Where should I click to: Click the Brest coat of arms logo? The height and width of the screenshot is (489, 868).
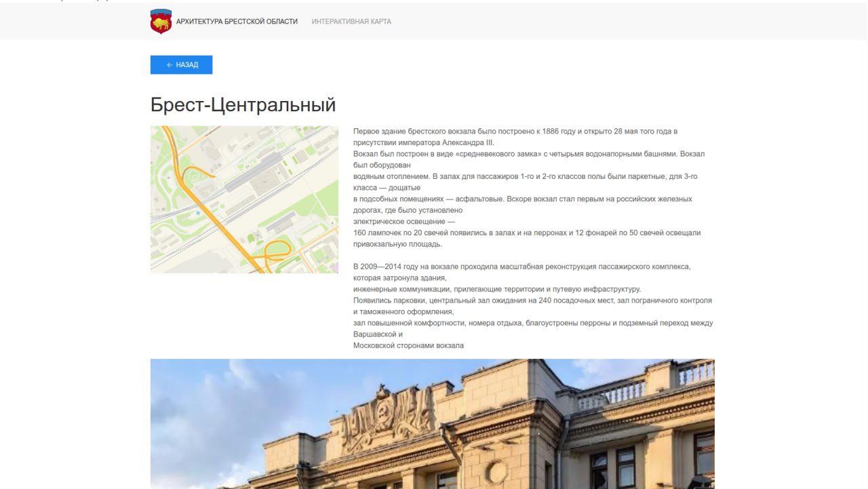point(161,22)
